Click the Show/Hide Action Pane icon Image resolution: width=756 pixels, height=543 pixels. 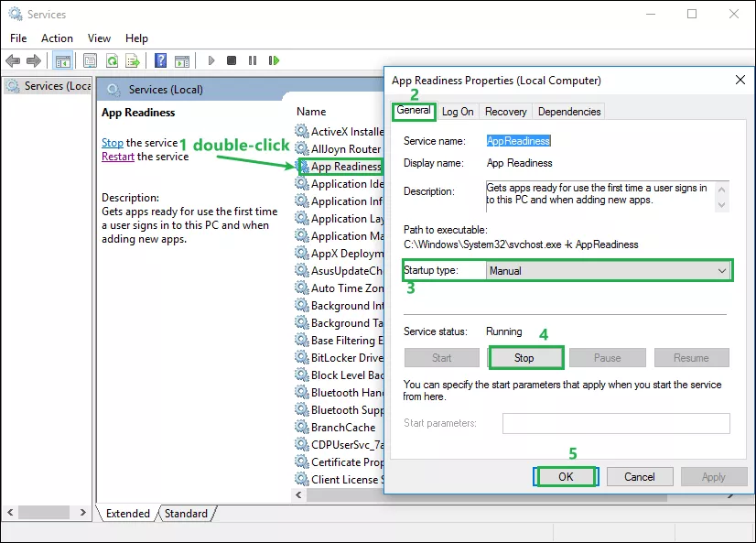point(182,60)
